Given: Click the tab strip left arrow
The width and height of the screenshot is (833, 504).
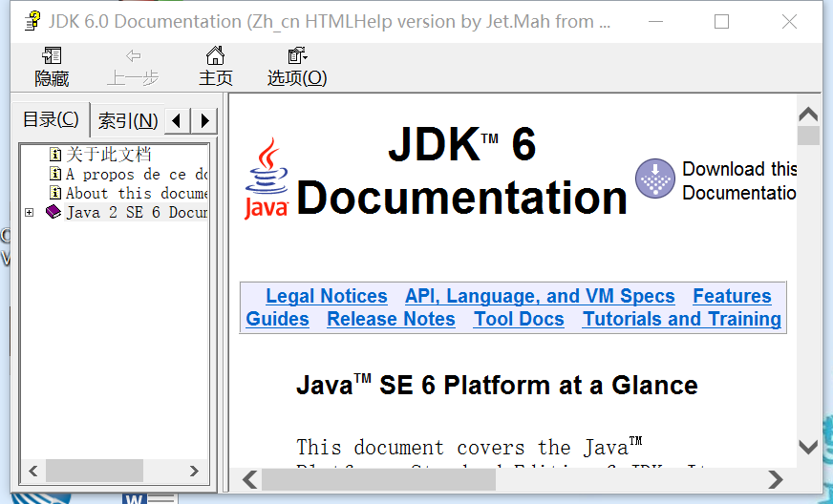Looking at the screenshot, I should [x=178, y=121].
